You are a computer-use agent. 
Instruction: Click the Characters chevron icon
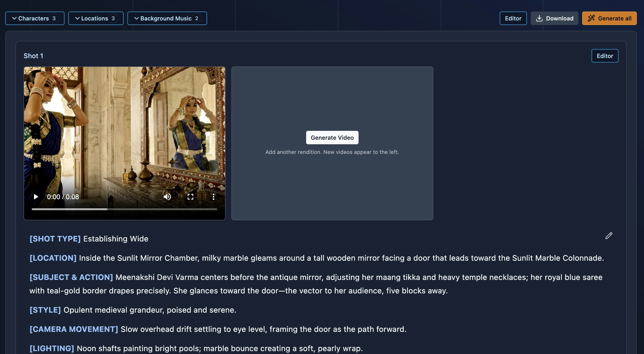coord(14,18)
